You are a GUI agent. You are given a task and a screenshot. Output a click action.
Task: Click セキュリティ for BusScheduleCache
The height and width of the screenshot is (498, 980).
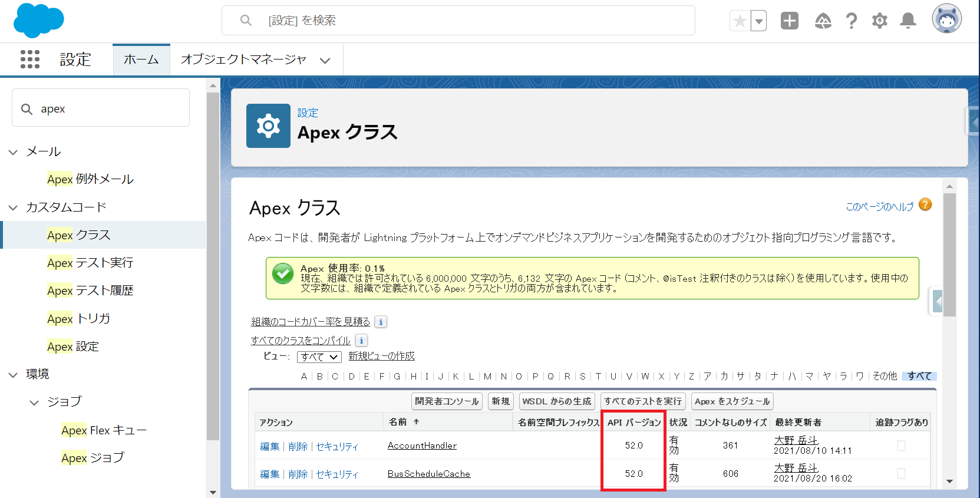pyautogui.click(x=337, y=474)
